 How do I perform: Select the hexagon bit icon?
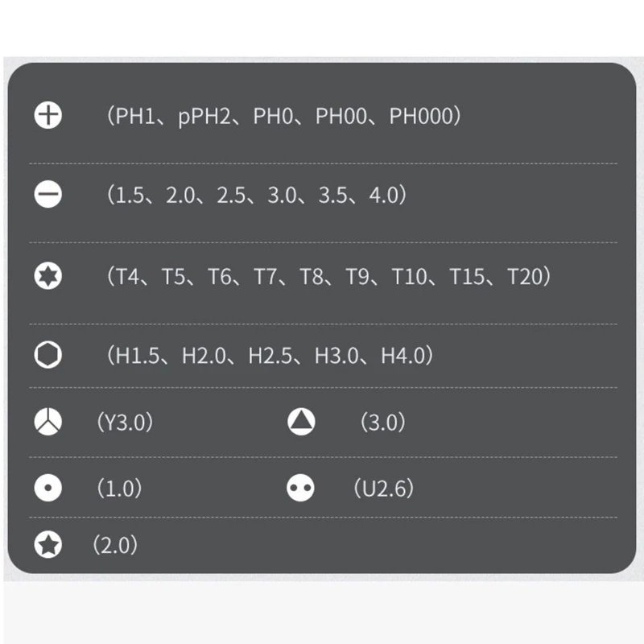click(48, 355)
